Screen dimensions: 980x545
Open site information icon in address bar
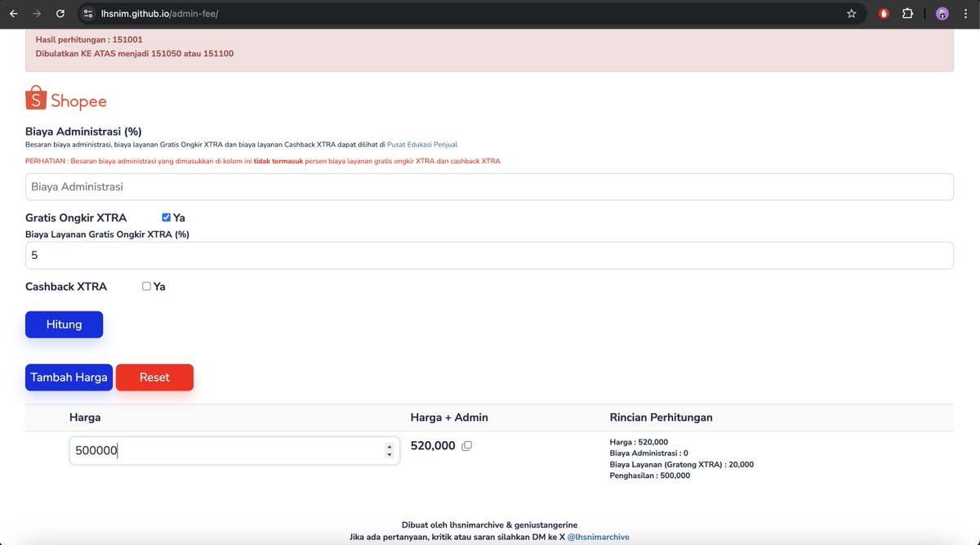[x=88, y=14]
